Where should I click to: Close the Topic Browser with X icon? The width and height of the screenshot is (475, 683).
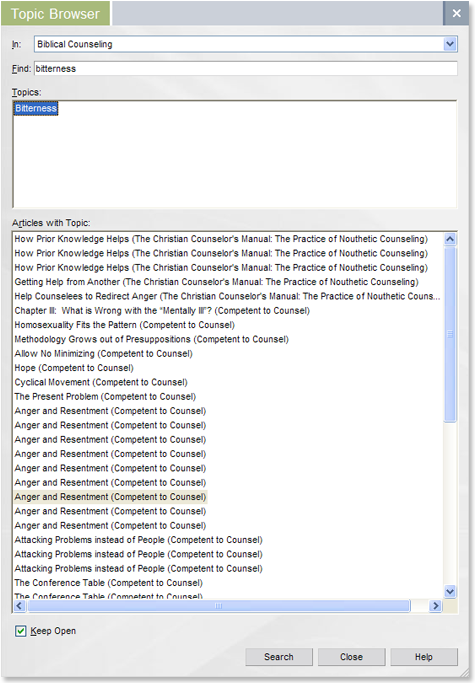point(456,14)
